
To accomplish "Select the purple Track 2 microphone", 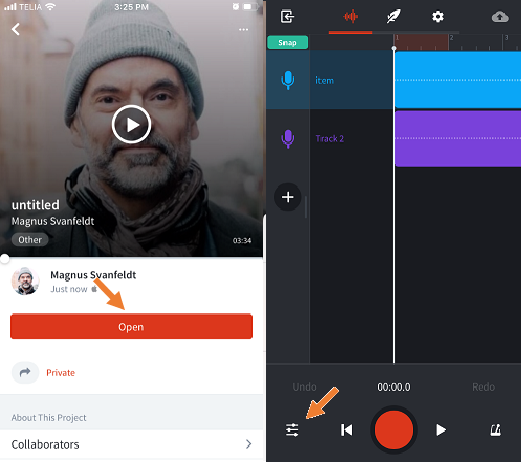I will tap(287, 139).
